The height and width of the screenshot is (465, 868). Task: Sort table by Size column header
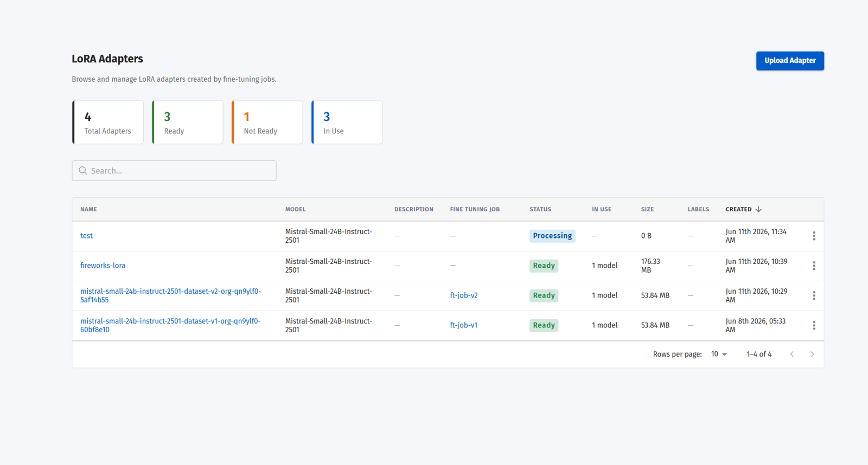(x=647, y=209)
